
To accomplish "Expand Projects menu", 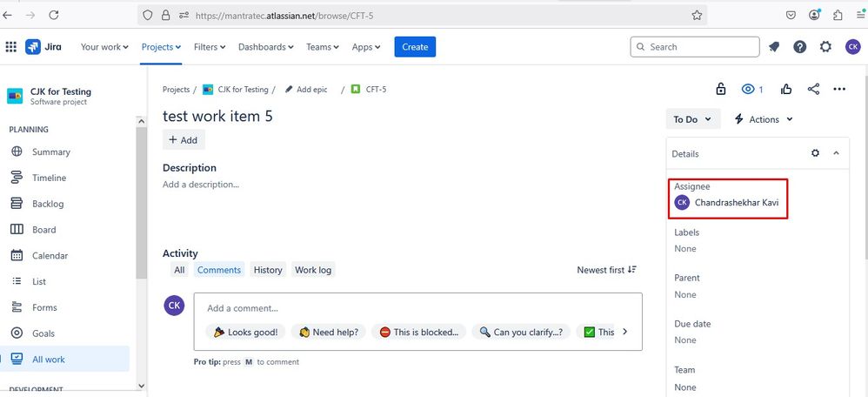I will tap(161, 47).
